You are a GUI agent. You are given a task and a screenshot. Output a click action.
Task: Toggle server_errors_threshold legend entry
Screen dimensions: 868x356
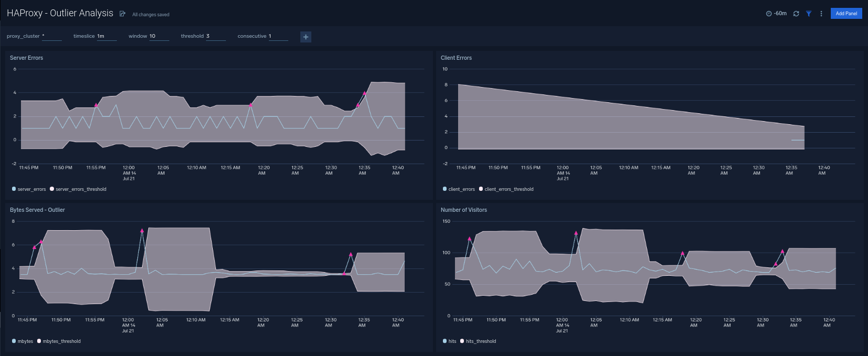pyautogui.click(x=81, y=189)
